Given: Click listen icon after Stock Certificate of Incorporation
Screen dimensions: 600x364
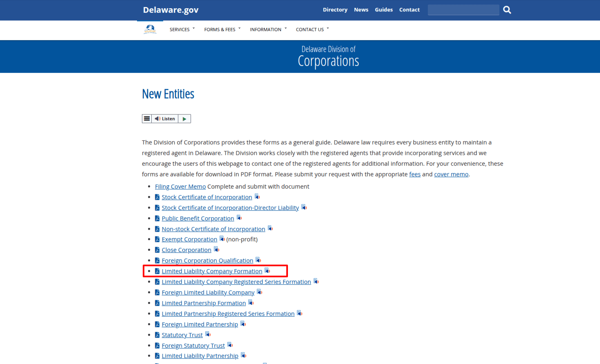Looking at the screenshot, I should tap(257, 197).
